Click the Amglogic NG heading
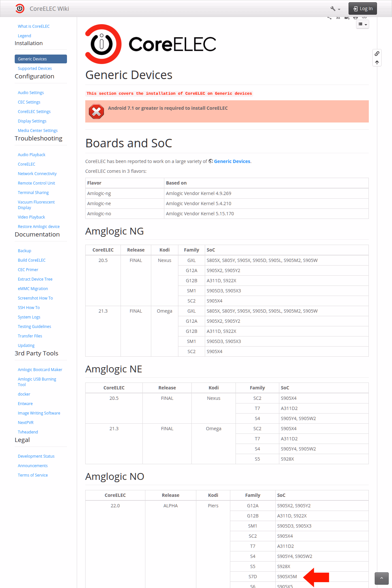Screen dimensions: 392x588 coord(115,231)
